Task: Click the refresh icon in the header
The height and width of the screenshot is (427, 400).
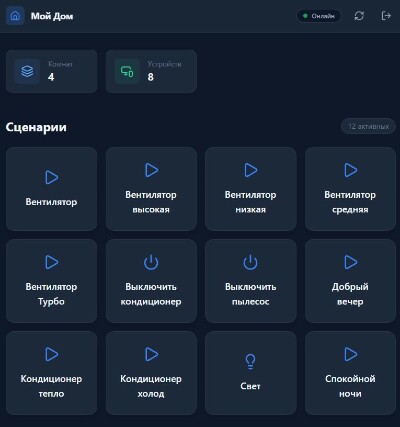Action: pyautogui.click(x=359, y=16)
